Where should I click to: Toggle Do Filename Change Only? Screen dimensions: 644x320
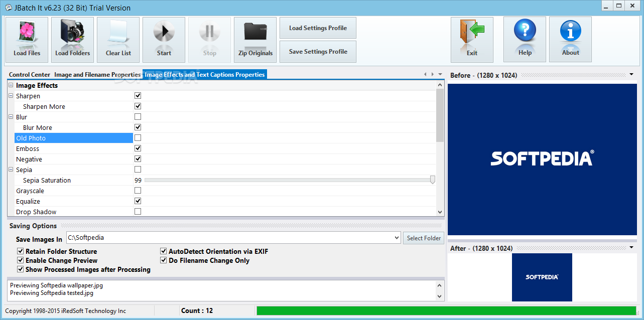pyautogui.click(x=164, y=260)
